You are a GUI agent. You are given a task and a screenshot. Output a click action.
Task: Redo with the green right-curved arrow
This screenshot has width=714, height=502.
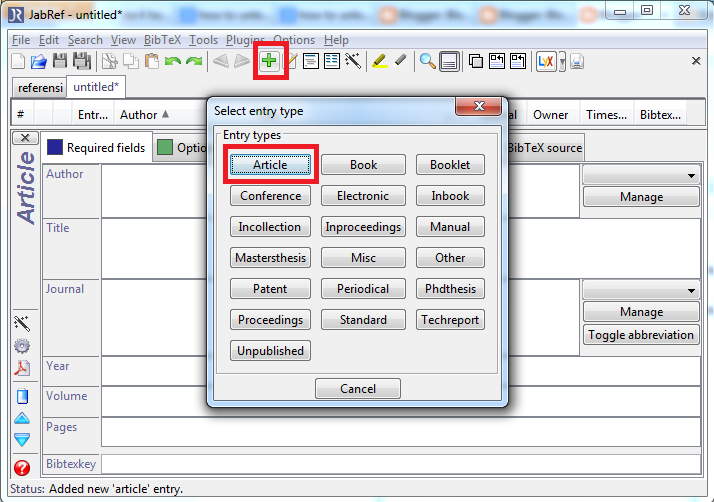click(x=194, y=61)
